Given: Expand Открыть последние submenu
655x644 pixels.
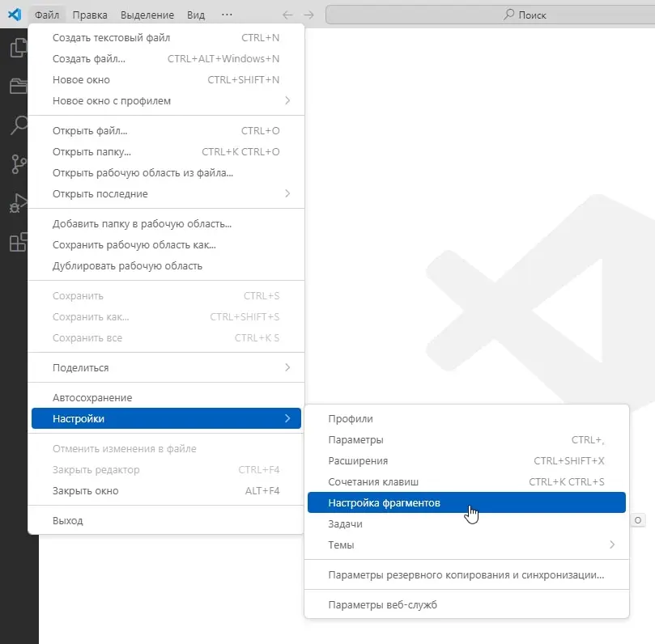Looking at the screenshot, I should (x=166, y=193).
